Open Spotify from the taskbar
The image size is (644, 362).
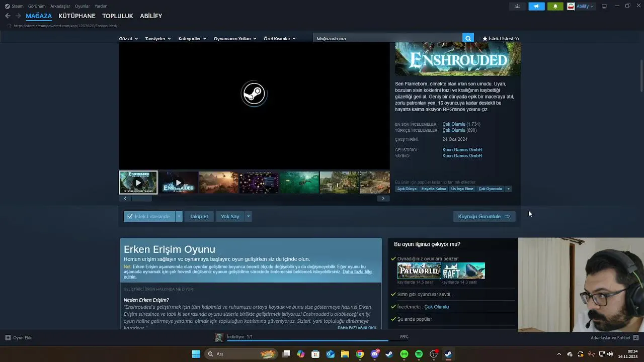419,354
